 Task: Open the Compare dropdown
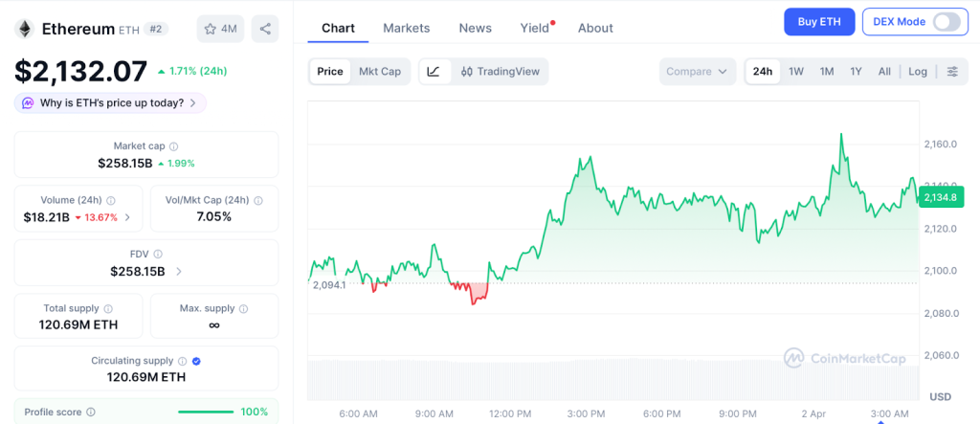[x=698, y=72]
